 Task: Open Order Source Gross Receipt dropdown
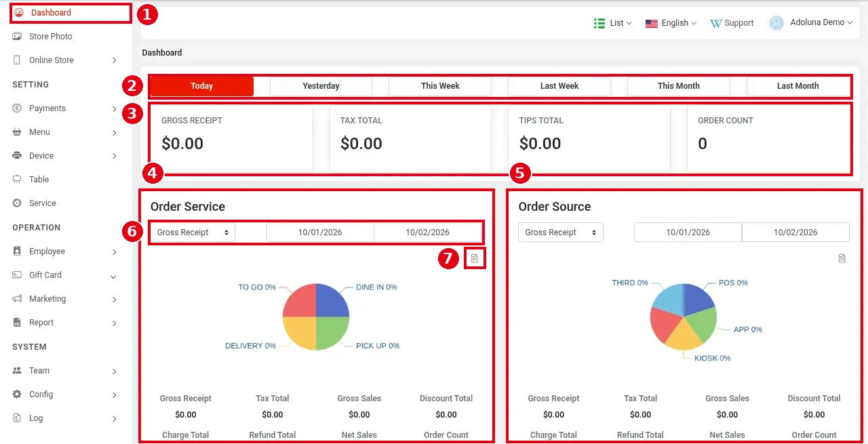point(560,233)
